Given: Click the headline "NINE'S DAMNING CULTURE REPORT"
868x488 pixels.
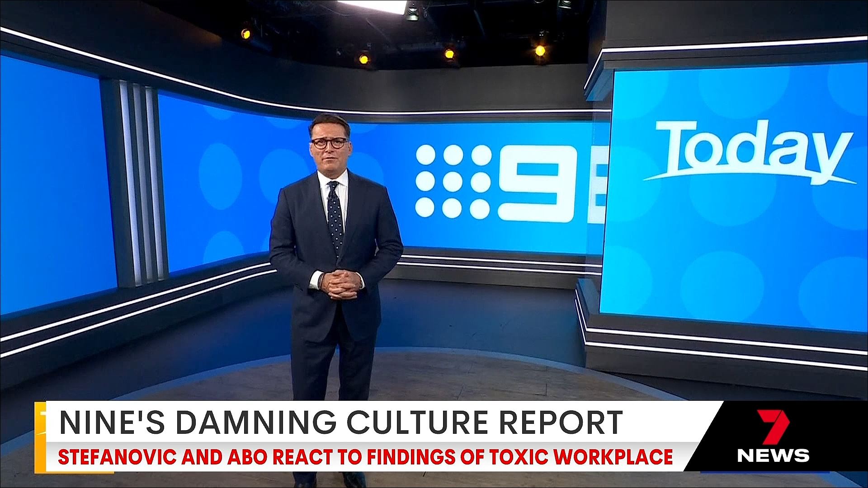Looking at the screenshot, I should pos(341,422).
